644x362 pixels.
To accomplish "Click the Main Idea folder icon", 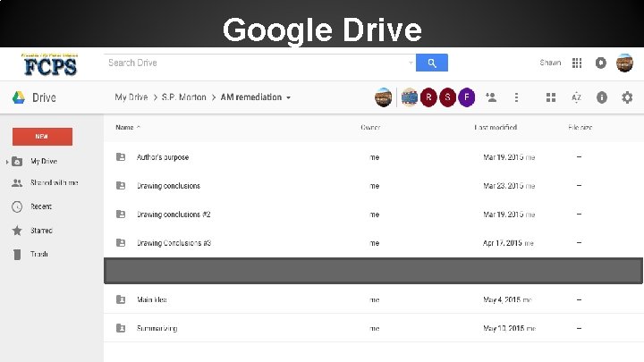I will (x=121, y=299).
